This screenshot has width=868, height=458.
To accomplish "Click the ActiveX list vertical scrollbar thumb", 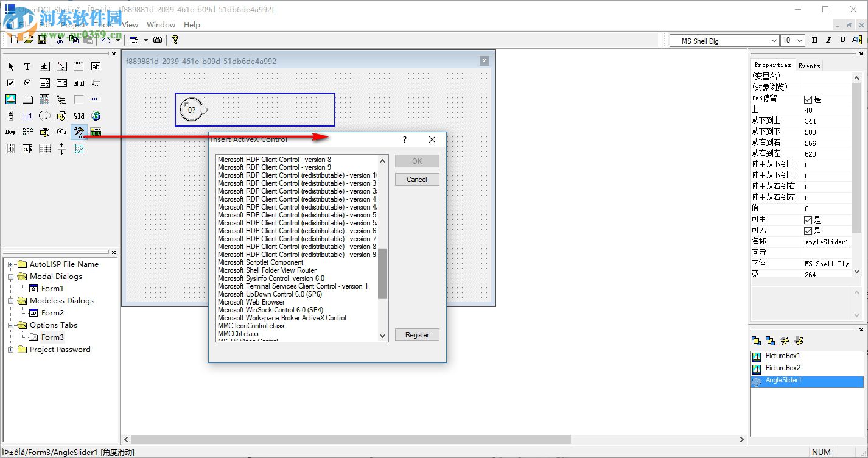I will (x=383, y=274).
